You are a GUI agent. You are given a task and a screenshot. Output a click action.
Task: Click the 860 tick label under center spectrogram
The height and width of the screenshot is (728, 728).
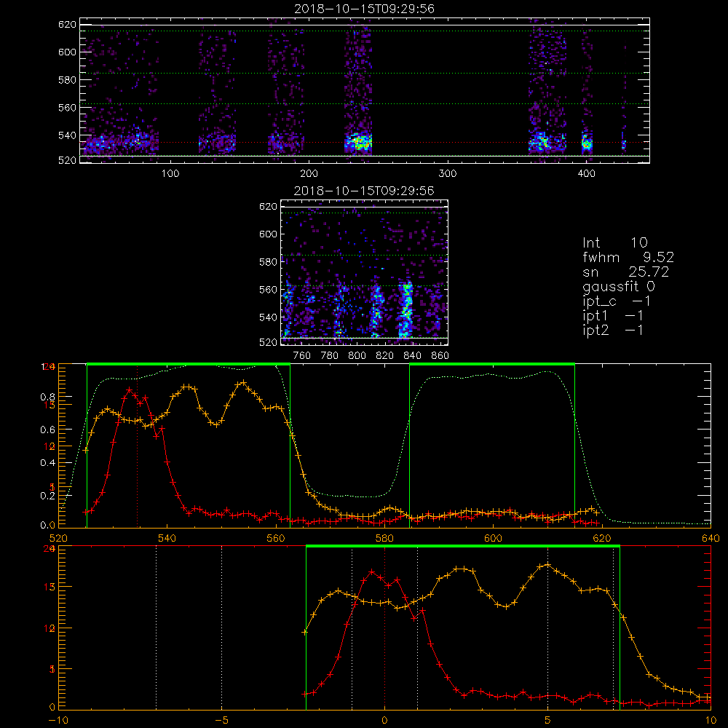tap(440, 356)
